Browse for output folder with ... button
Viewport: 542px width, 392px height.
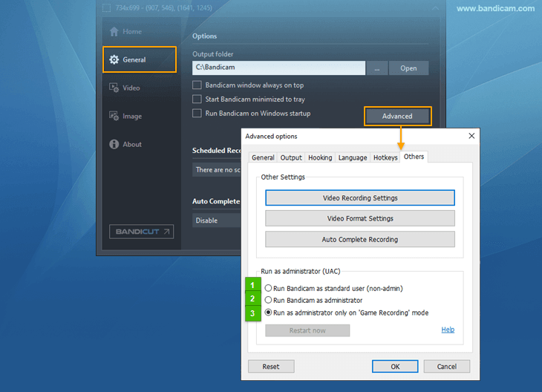pos(376,68)
